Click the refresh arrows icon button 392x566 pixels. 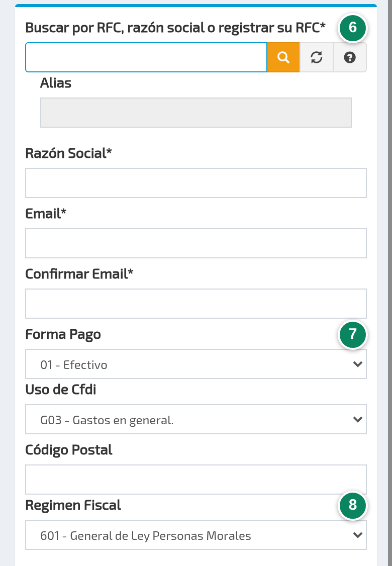point(317,57)
